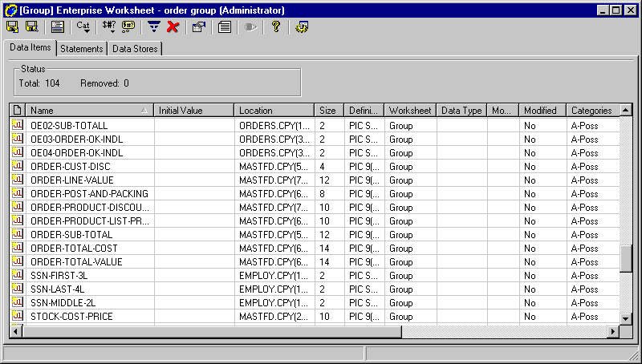Screen dimensions: 642x364
Task: Click the Size cell for ORDER-CUST-DISC
Action: tap(330, 167)
